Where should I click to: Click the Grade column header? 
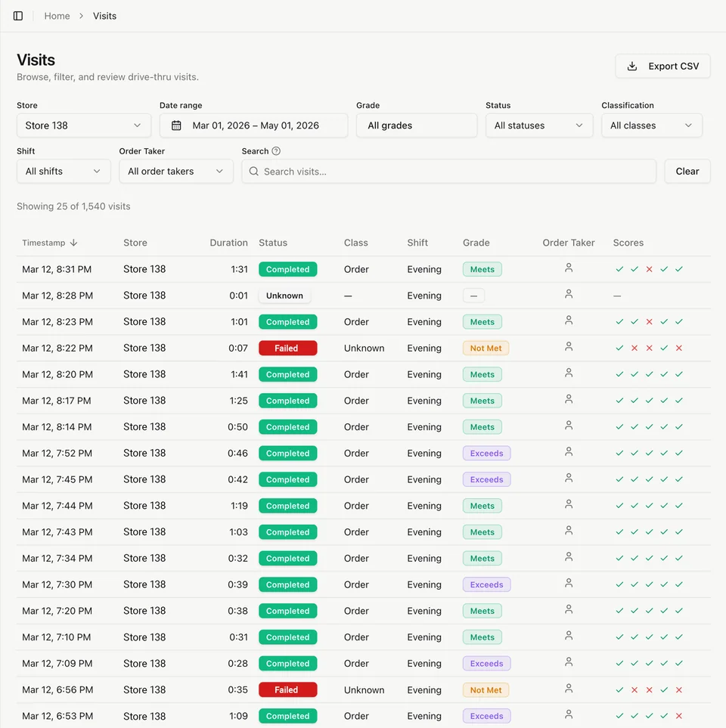click(476, 243)
